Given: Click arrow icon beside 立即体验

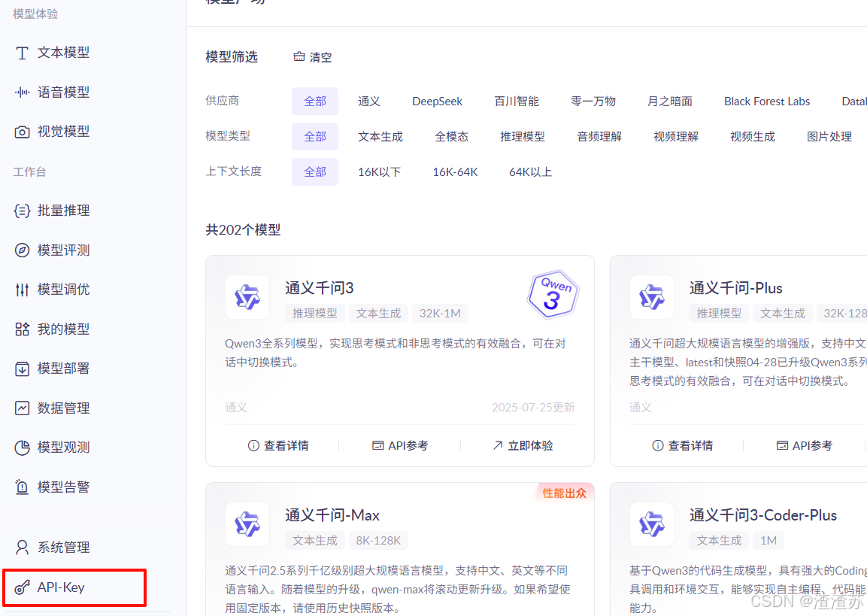Looking at the screenshot, I should 498,446.
